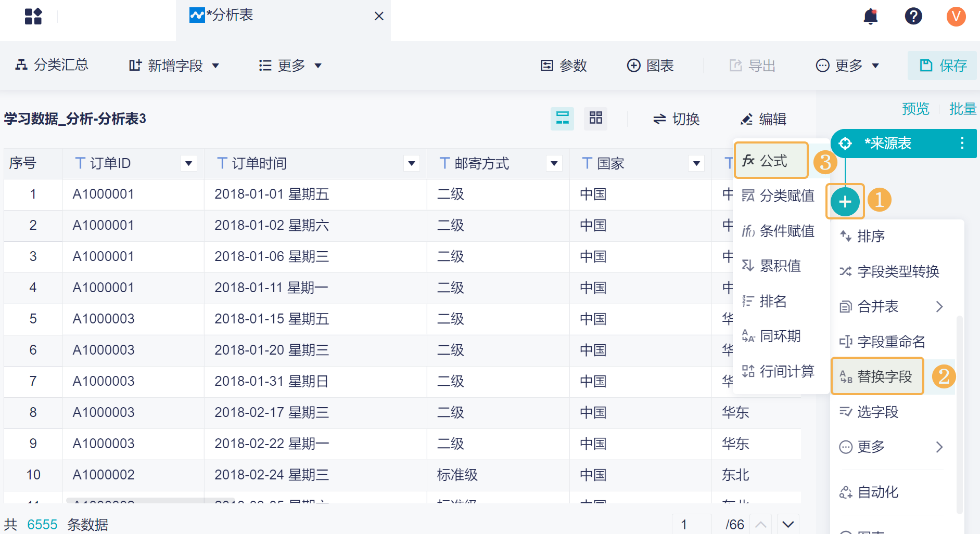This screenshot has width=980, height=534.
Task: Expand the 合并表 submenu
Action: (x=893, y=306)
